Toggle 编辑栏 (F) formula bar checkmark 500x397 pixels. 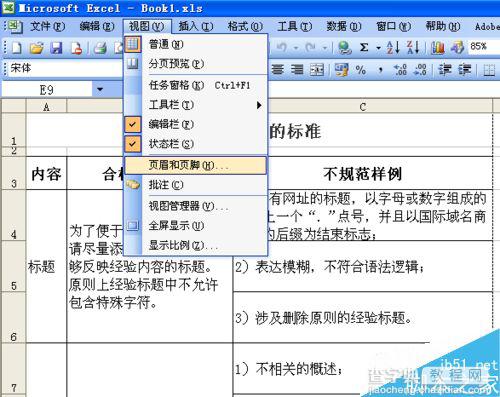(132, 124)
